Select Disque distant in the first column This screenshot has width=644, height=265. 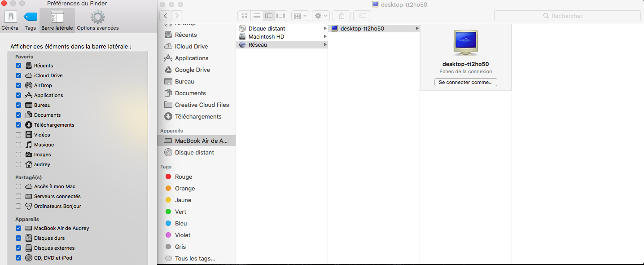(x=282, y=28)
